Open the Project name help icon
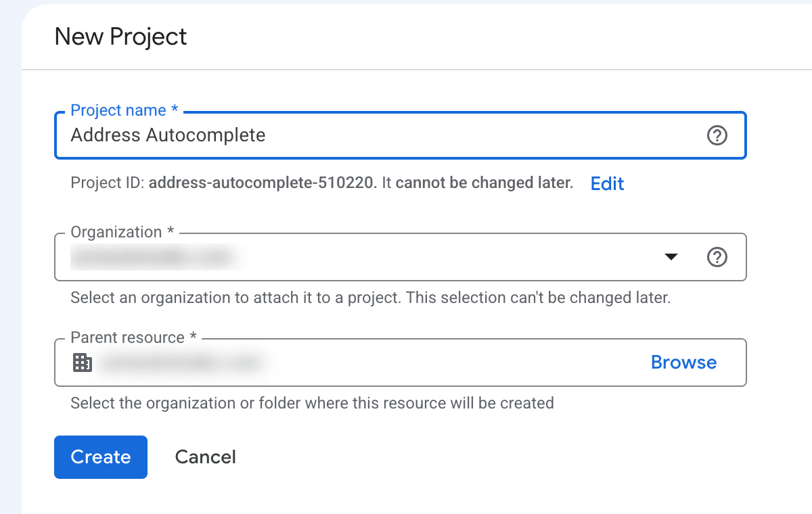Screen dimensions: 812x514 (x=717, y=136)
